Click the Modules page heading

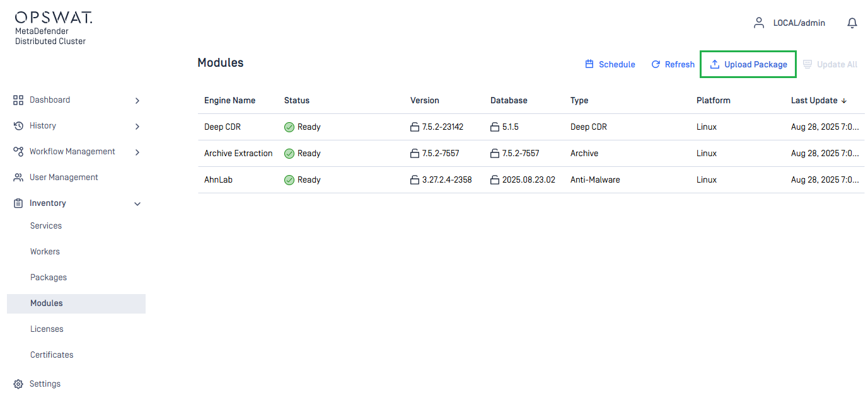(220, 63)
